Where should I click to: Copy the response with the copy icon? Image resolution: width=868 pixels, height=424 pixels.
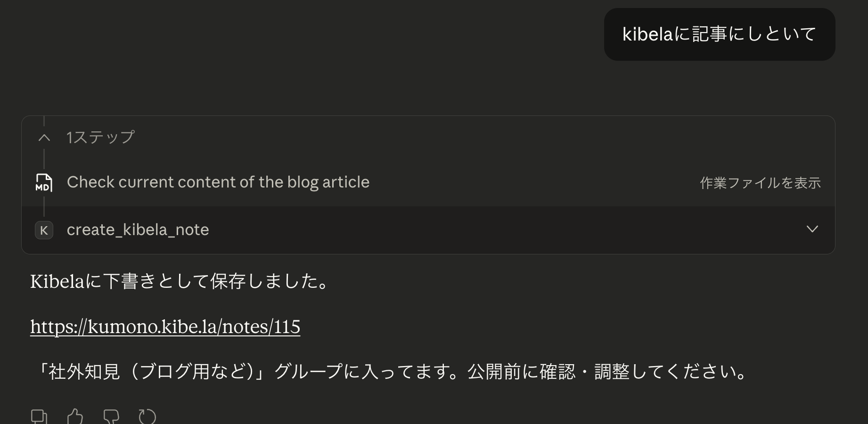click(x=39, y=417)
